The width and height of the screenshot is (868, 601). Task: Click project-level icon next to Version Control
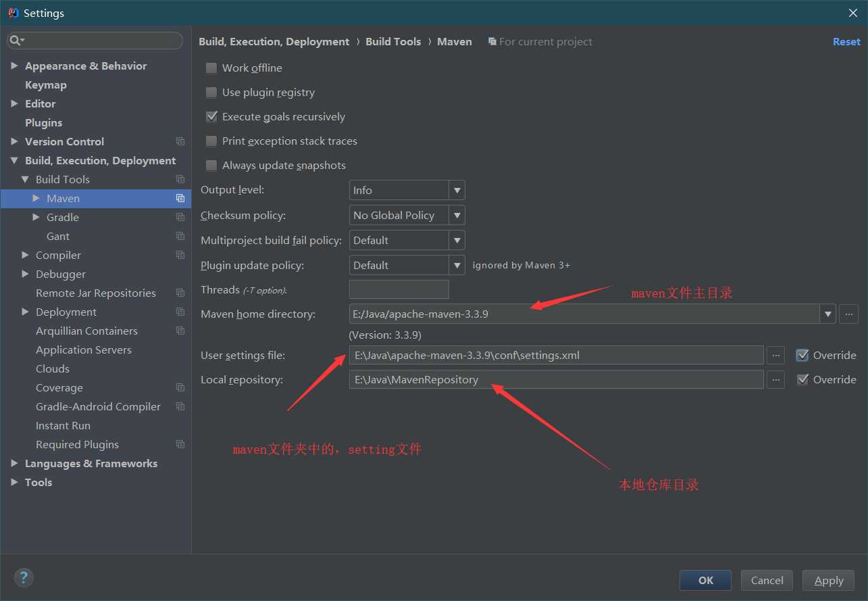tap(180, 141)
